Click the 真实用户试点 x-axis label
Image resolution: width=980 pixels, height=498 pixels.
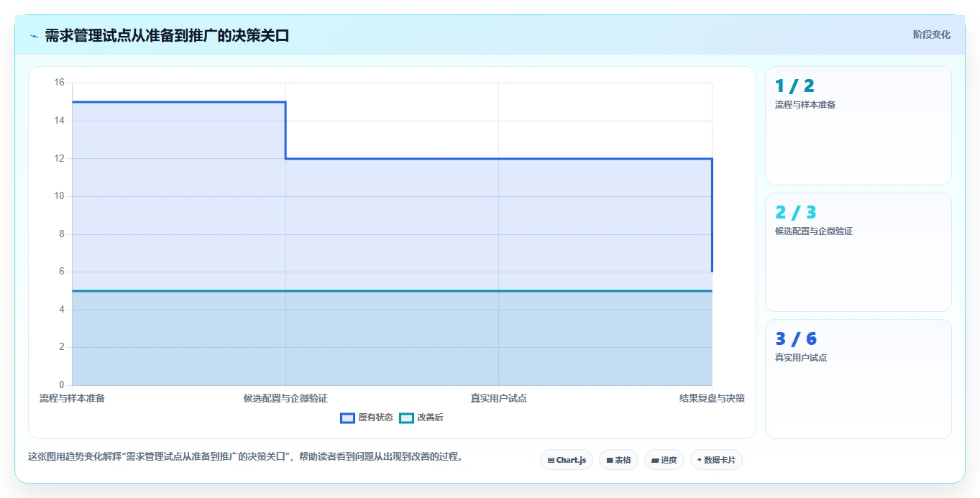[x=498, y=398]
